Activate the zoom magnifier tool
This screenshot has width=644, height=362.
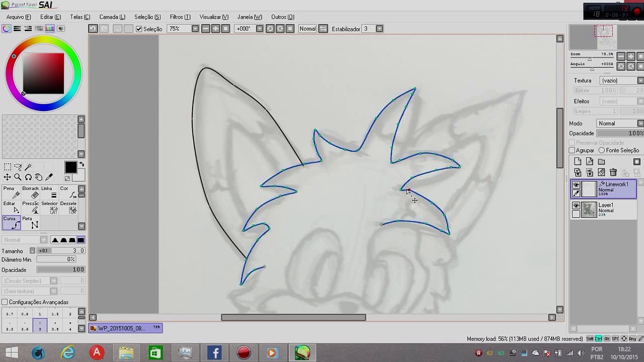(18, 177)
